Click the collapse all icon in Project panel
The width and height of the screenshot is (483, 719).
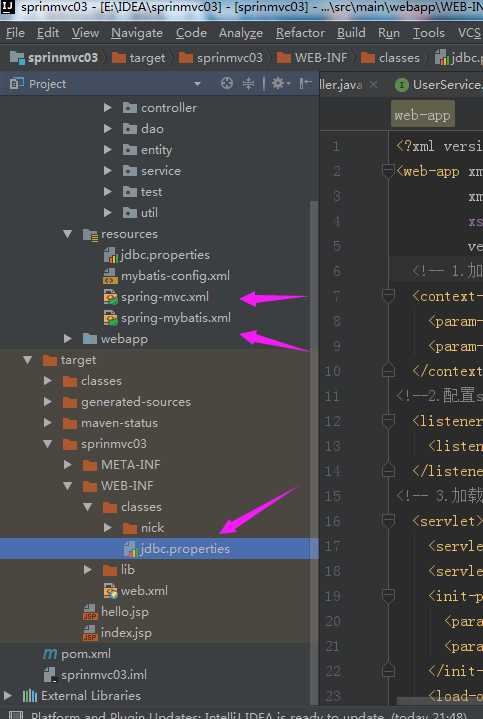coord(248,83)
